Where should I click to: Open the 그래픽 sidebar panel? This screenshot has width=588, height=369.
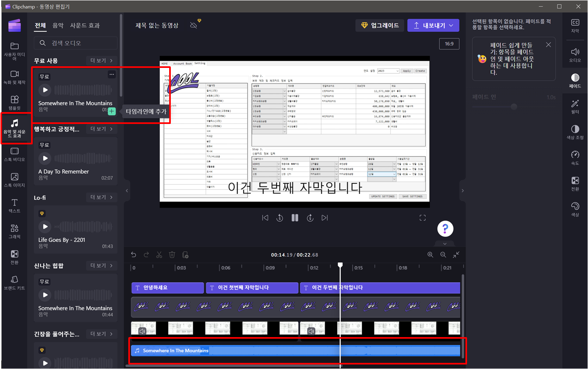coord(14,232)
